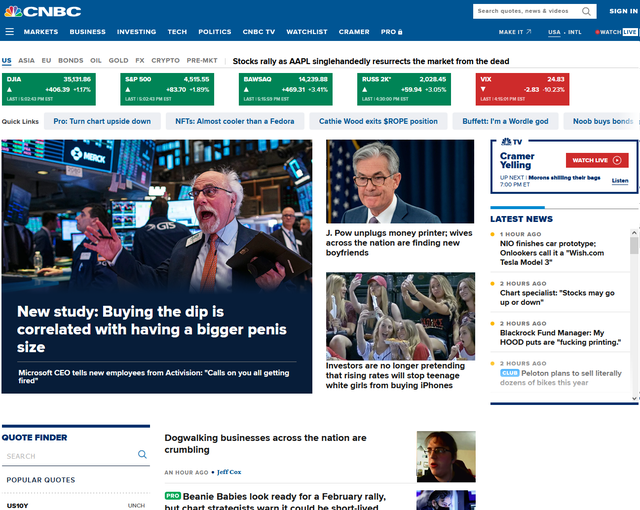Click Latest News scrollbar down arrow
The image size is (640, 510).
(634, 398)
